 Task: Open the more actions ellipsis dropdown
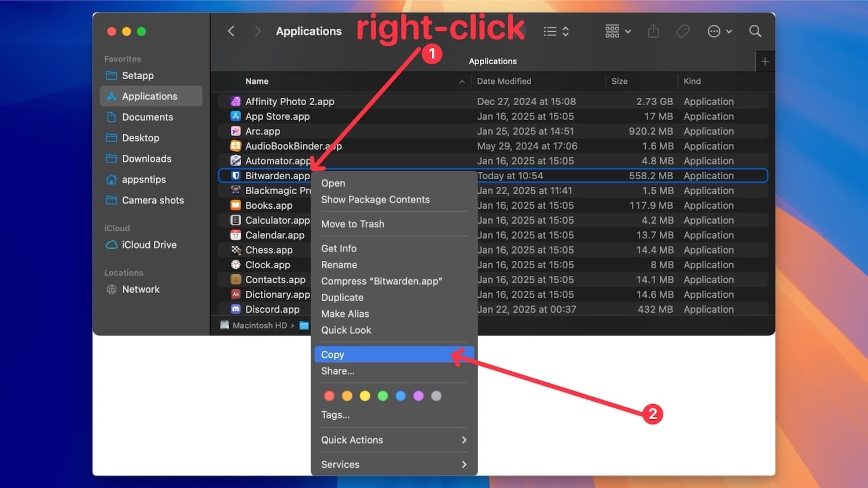tap(719, 31)
